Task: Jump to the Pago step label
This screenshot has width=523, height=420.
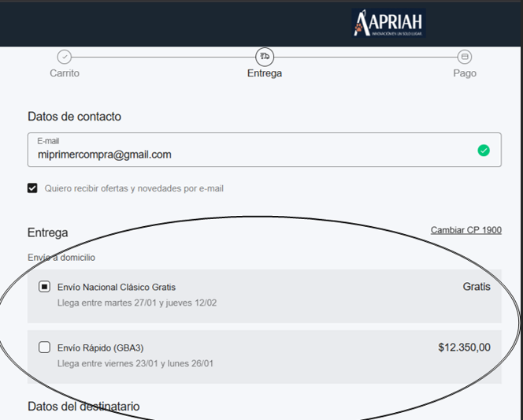Action: point(465,73)
